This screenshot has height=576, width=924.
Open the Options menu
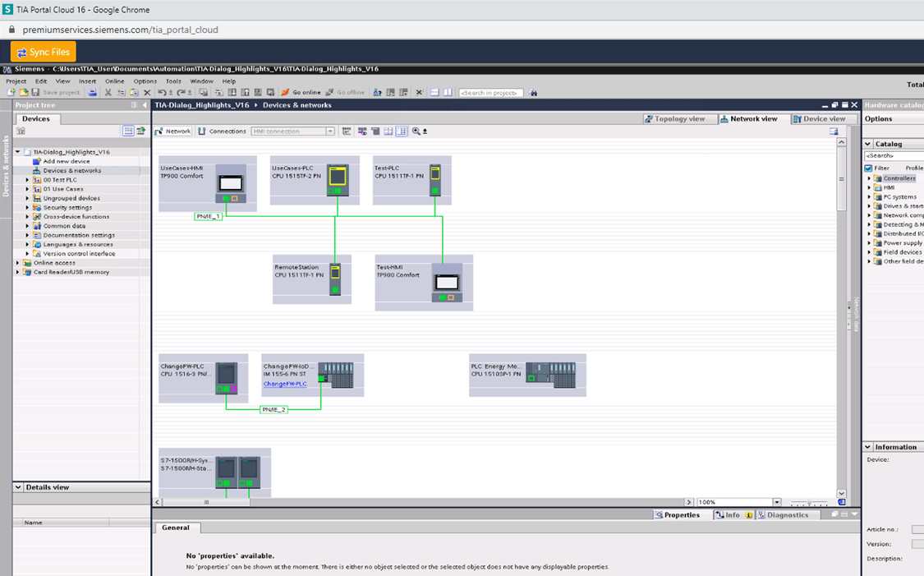point(145,81)
